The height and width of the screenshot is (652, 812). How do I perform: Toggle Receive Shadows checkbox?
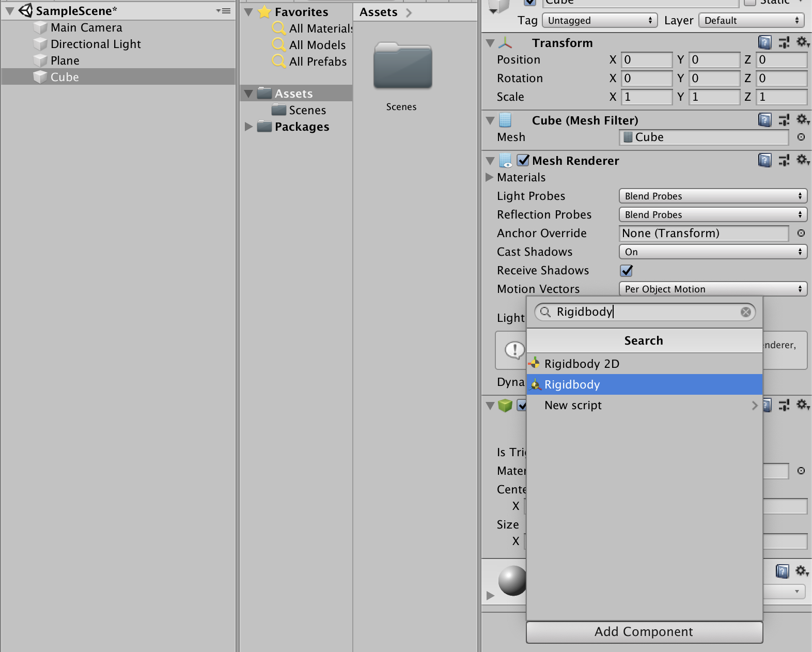626,270
